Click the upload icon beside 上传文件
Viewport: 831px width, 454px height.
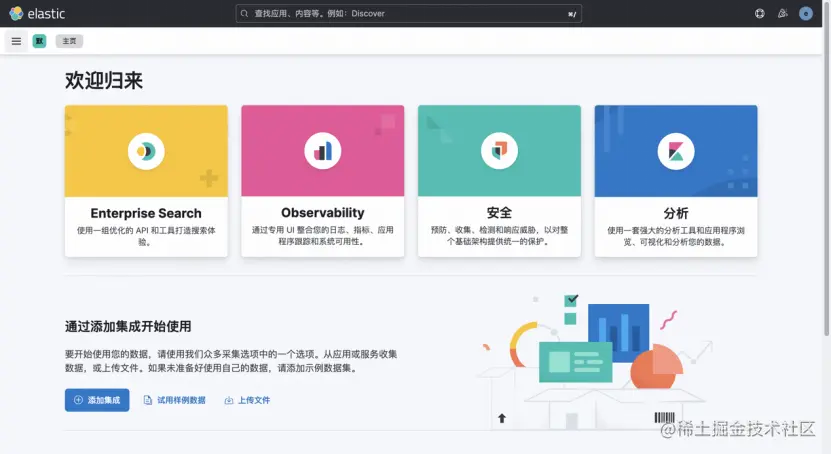pyautogui.click(x=229, y=400)
